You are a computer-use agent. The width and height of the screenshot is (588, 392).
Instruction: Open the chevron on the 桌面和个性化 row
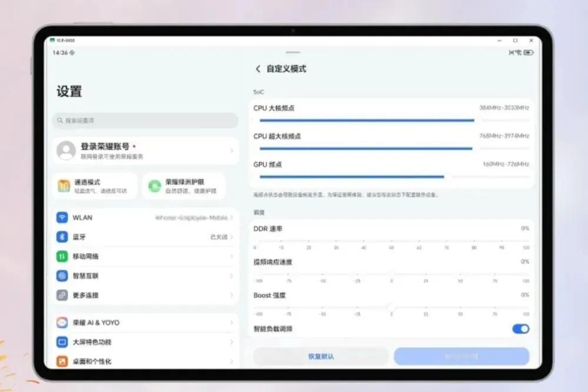pyautogui.click(x=232, y=361)
